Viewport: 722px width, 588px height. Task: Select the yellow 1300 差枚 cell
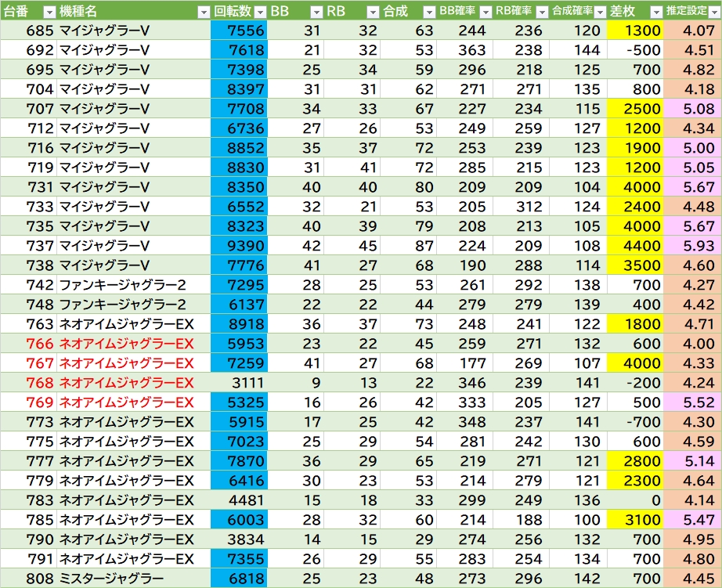[x=635, y=31]
